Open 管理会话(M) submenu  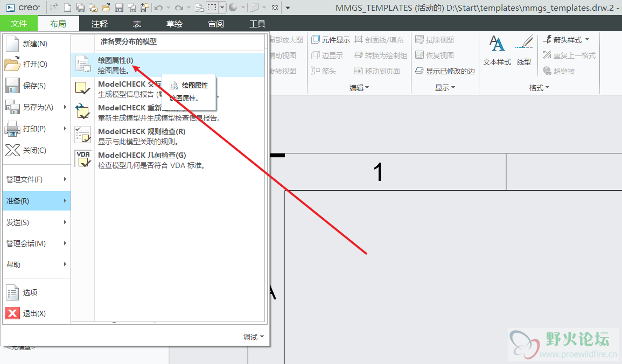[37, 243]
